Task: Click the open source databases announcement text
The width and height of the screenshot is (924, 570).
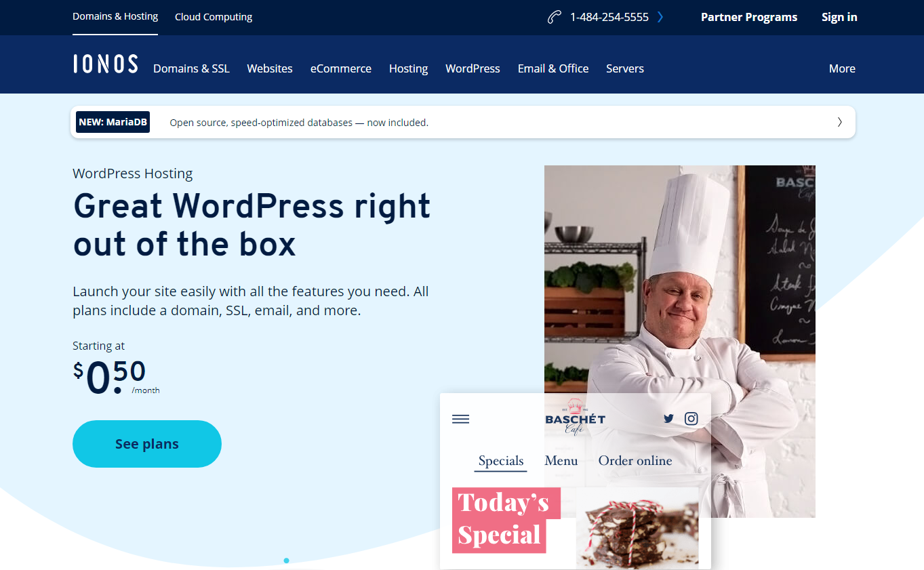Action: [x=299, y=123]
